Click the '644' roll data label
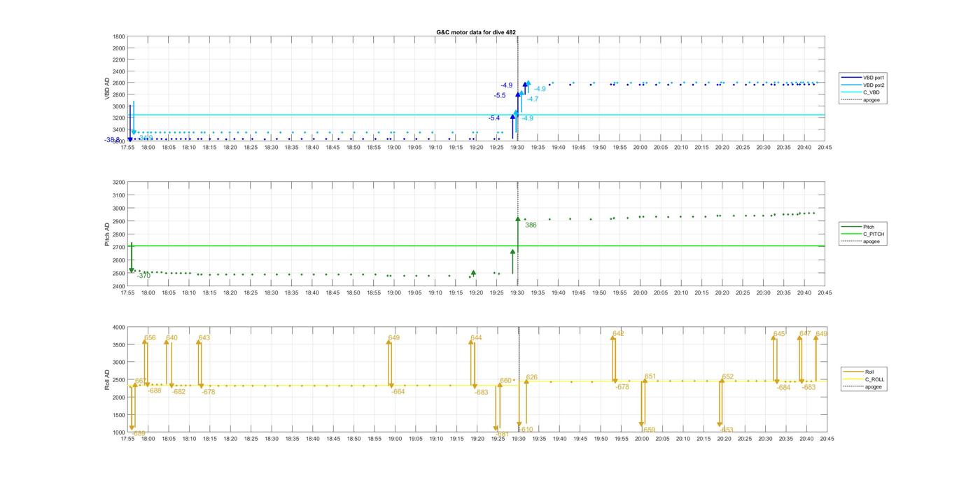The image size is (980, 485). (476, 338)
